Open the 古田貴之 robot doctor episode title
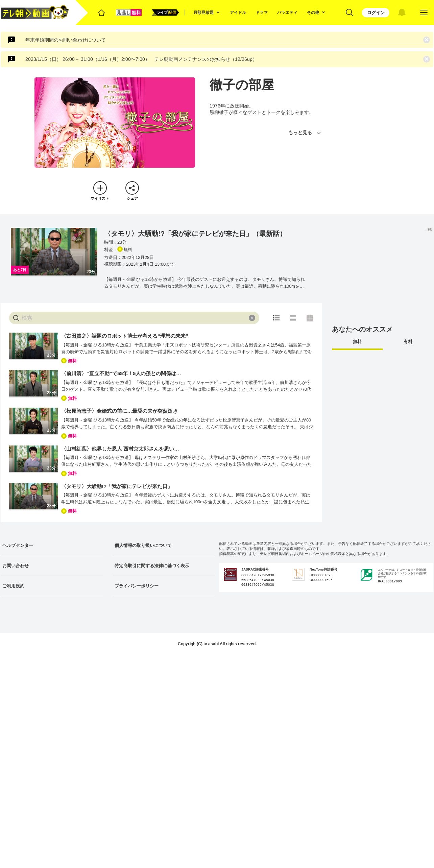The height and width of the screenshot is (868, 434). coord(124,336)
